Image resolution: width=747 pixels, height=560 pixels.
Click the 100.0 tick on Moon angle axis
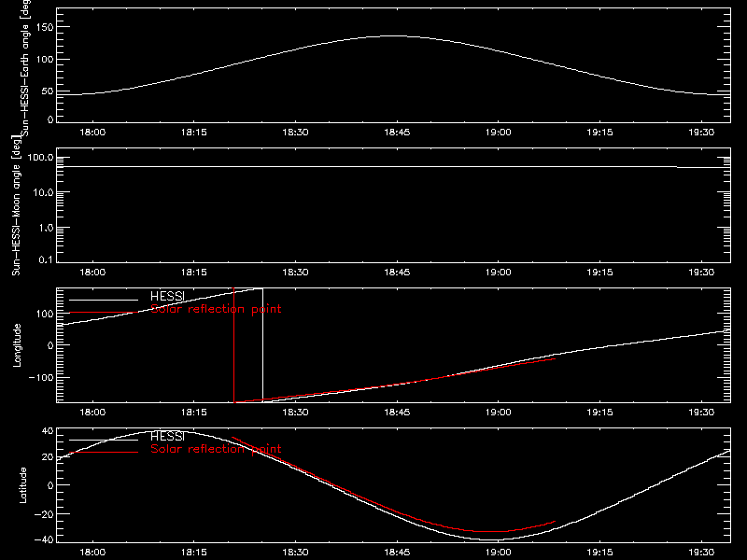click(40, 158)
